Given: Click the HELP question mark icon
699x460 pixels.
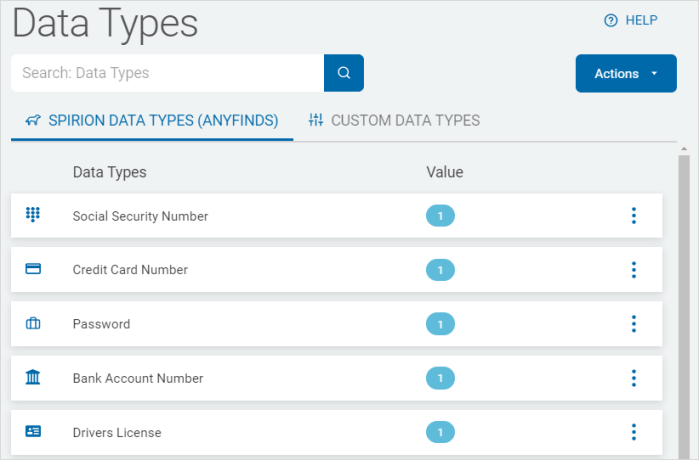Looking at the screenshot, I should click(610, 21).
